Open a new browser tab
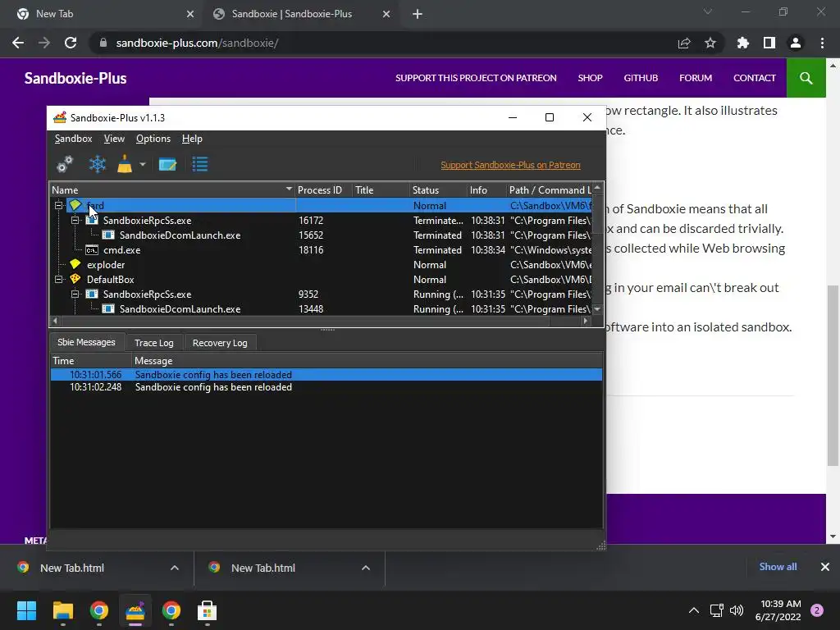The width and height of the screenshot is (840, 630). [418, 14]
